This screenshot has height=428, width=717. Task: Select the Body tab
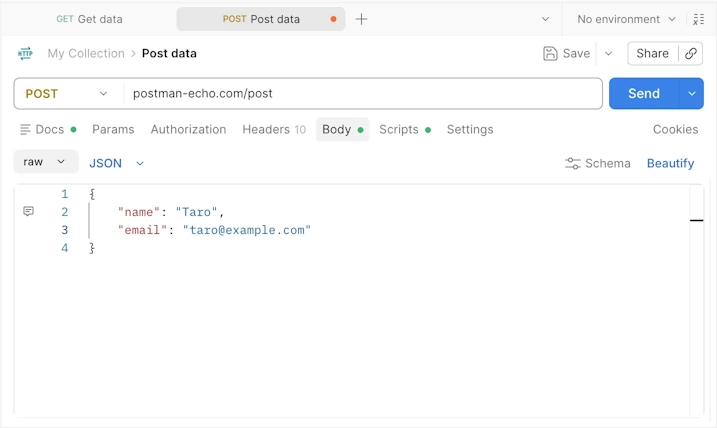(x=342, y=130)
